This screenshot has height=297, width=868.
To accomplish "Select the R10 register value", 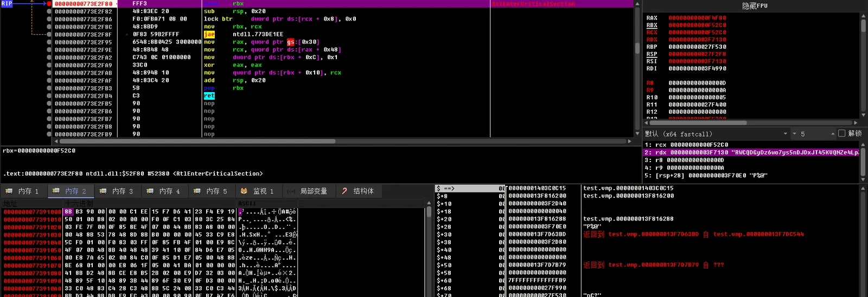I will pyautogui.click(x=697, y=98).
